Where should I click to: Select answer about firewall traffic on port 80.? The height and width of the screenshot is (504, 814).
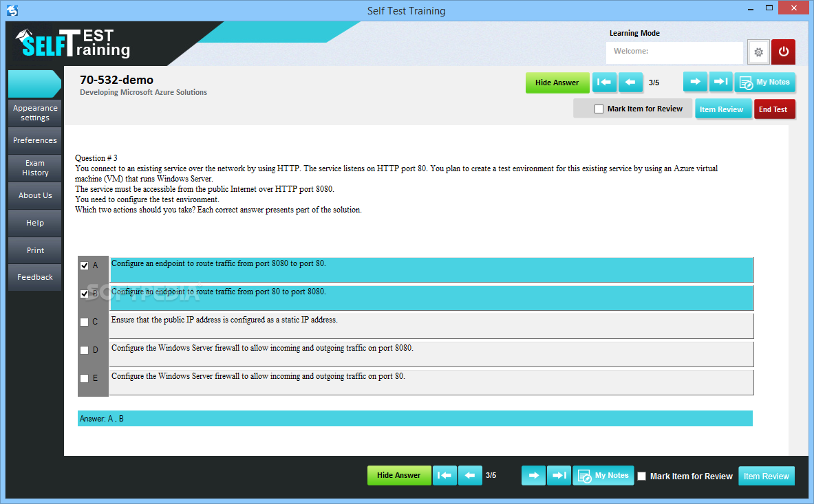pos(431,382)
